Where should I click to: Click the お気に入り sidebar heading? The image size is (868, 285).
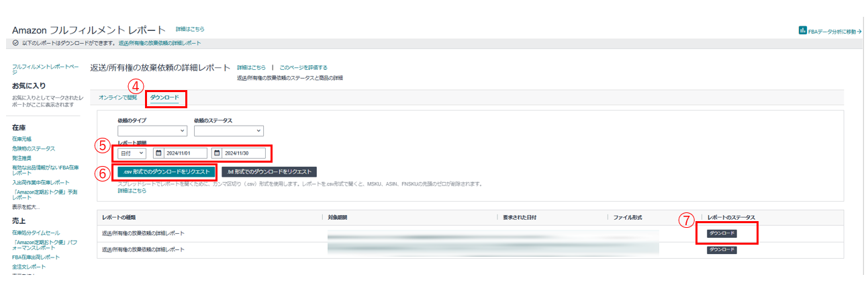click(x=29, y=86)
